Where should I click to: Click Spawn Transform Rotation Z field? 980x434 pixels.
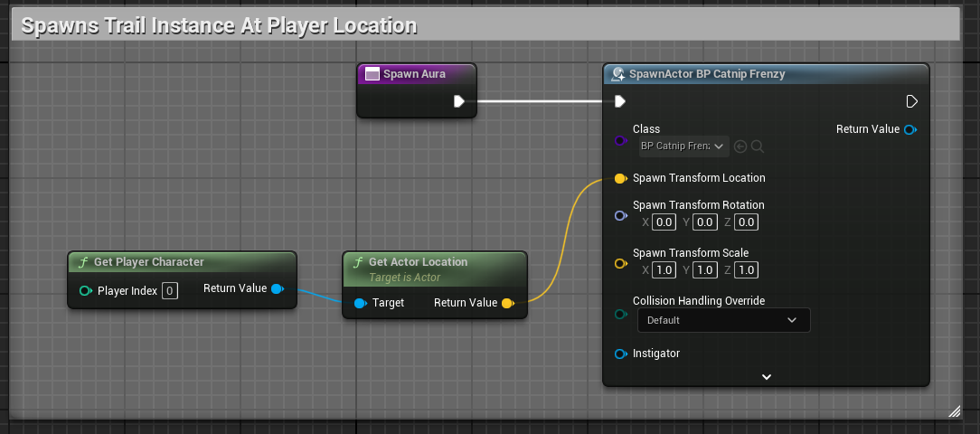(x=746, y=222)
